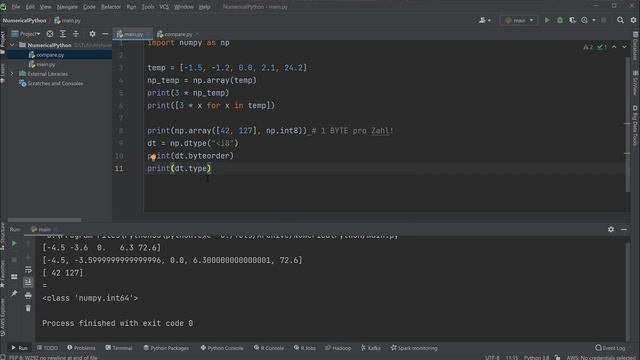Viewport: 640px width, 360px height.
Task: Open Run panel settings gear
Action: pyautogui.click(x=611, y=229)
